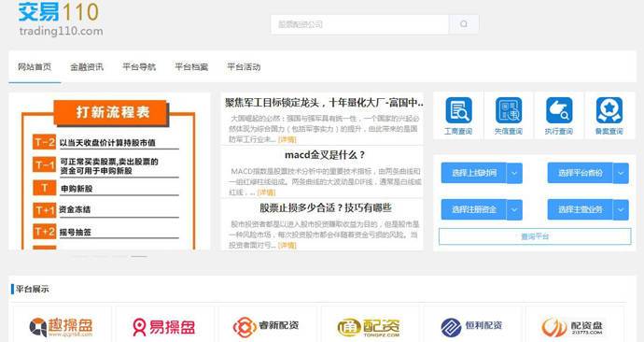Click the 配资盘 platform logo
Image resolution: width=644 pixels, height=342 pixels.
[573, 327]
